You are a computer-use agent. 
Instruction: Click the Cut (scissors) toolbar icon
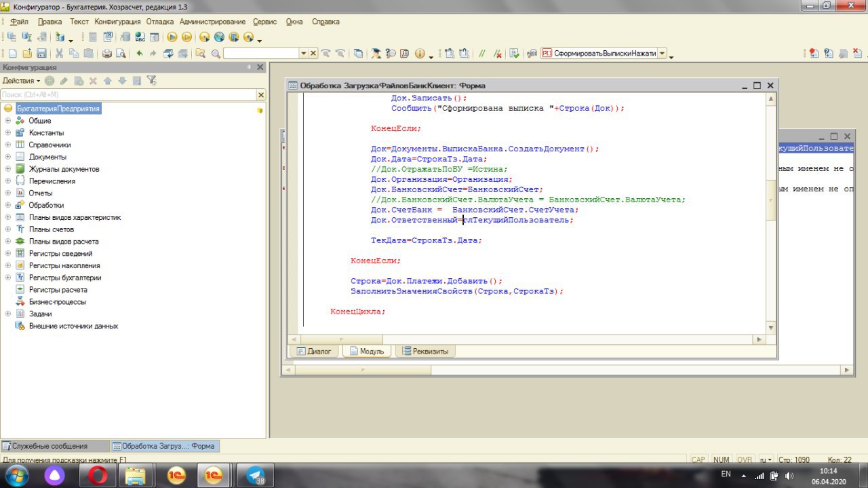(x=60, y=54)
